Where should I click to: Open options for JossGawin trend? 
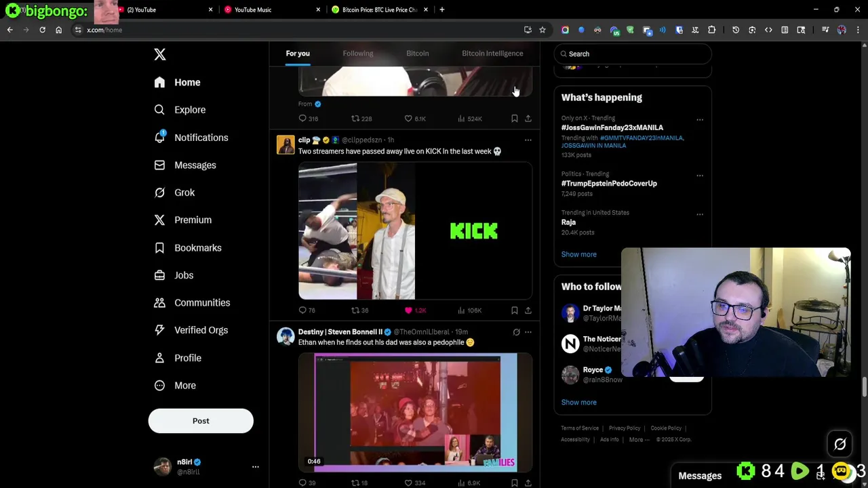[700, 120]
